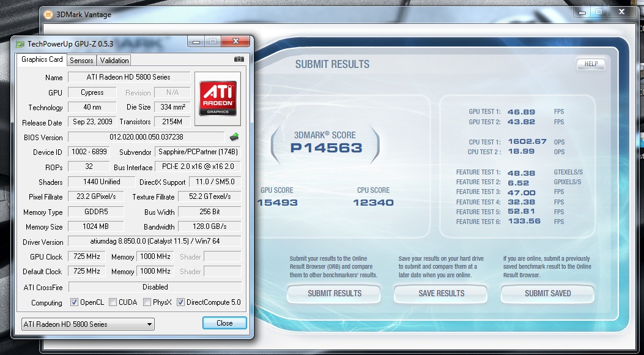Image resolution: width=644 pixels, height=355 pixels.
Task: Click the GPU Test 1 result 46.89
Action: click(521, 112)
